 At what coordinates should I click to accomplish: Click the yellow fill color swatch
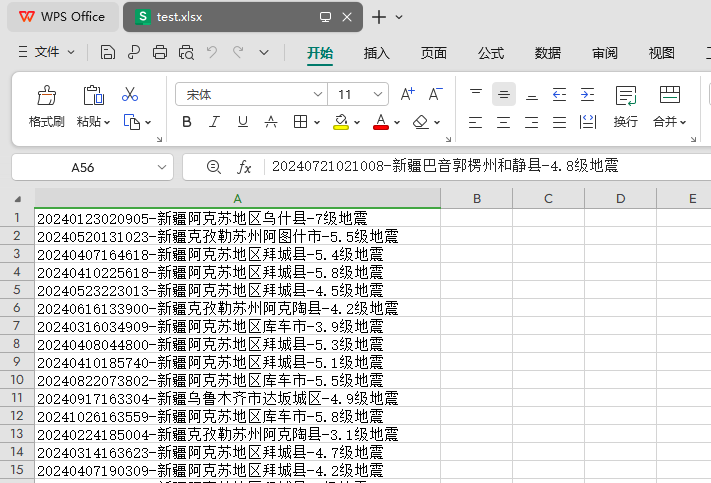[340, 122]
